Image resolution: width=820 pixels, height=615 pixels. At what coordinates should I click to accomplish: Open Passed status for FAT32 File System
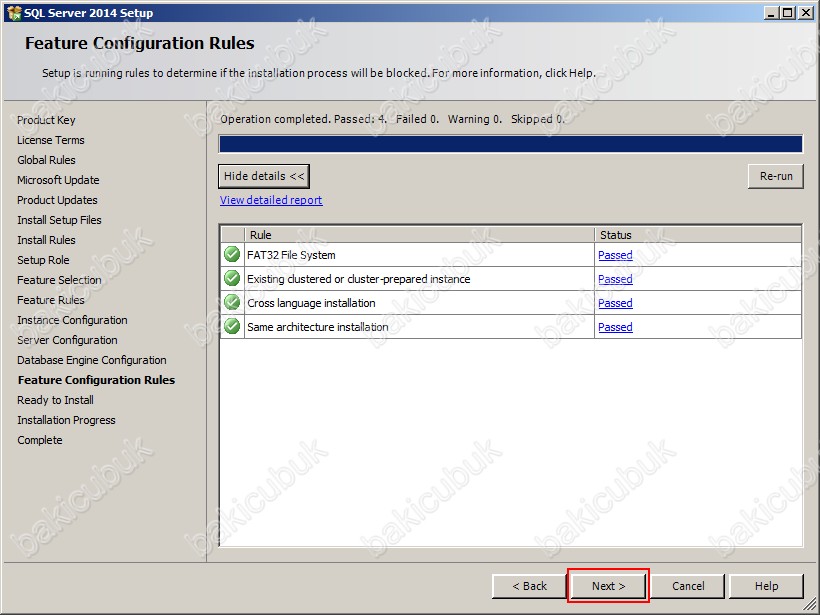[615, 255]
